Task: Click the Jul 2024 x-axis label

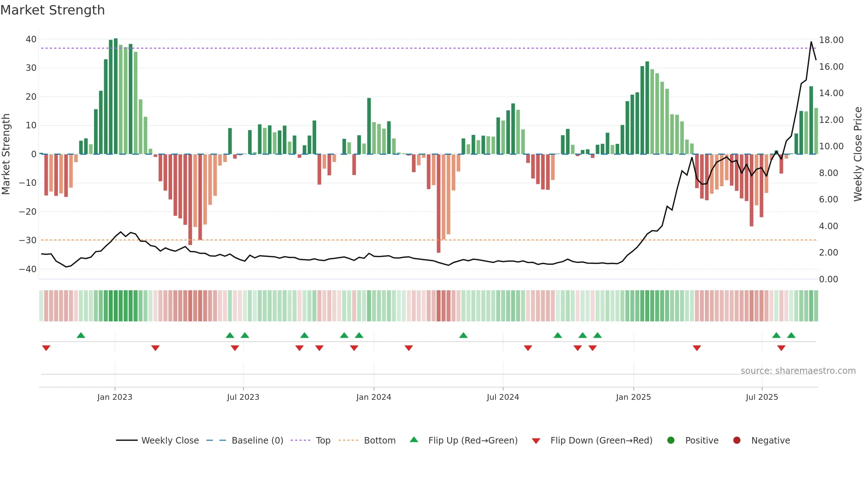Action: [x=503, y=397]
